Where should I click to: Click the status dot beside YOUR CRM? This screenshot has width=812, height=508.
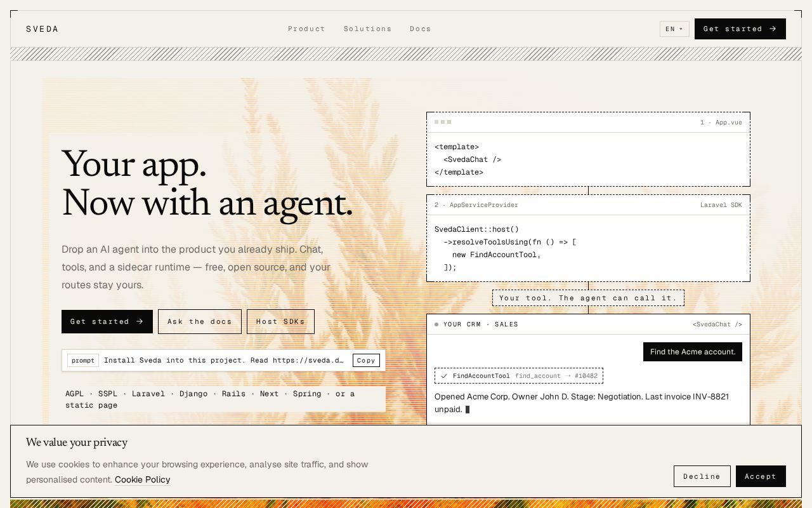pyautogui.click(x=436, y=324)
